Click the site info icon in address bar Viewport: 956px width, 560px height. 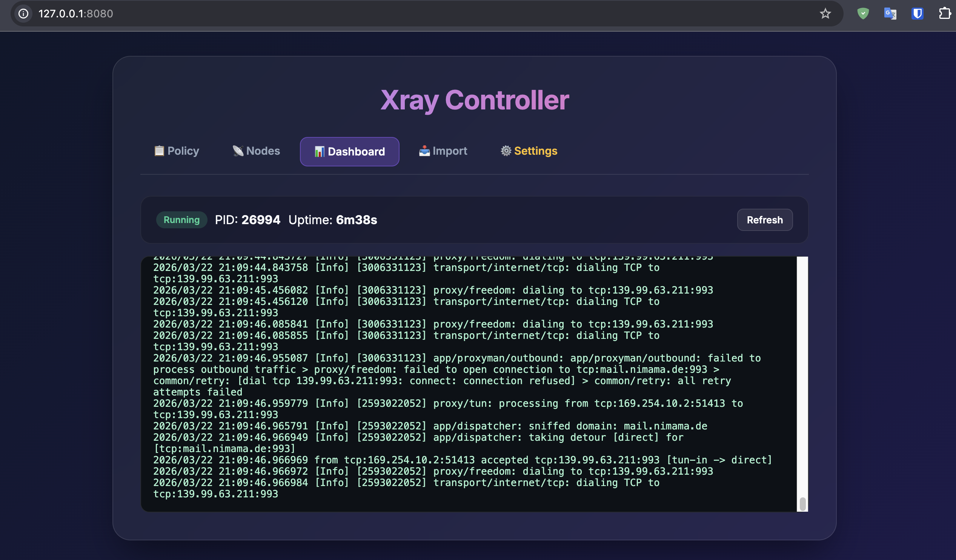point(23,14)
